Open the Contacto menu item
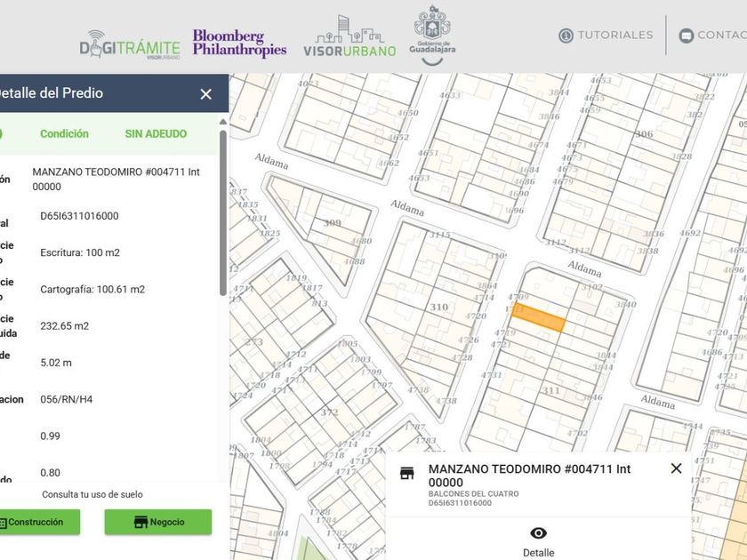The width and height of the screenshot is (747, 560). point(721,36)
